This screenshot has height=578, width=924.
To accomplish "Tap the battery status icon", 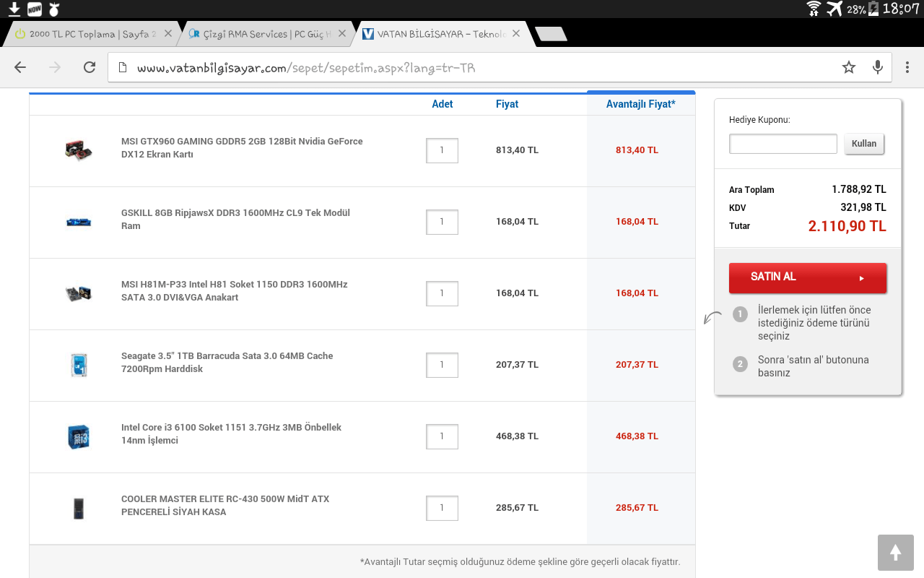I will coord(873,9).
